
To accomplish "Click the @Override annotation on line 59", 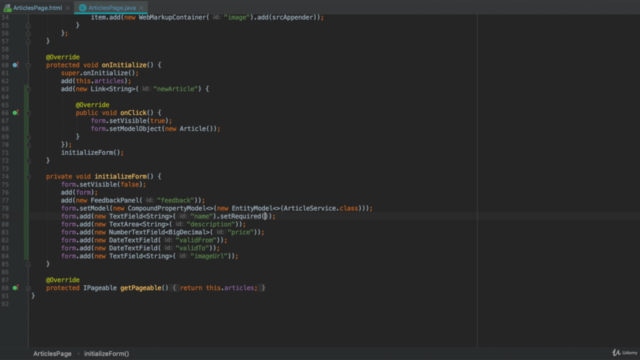I will [62, 57].
